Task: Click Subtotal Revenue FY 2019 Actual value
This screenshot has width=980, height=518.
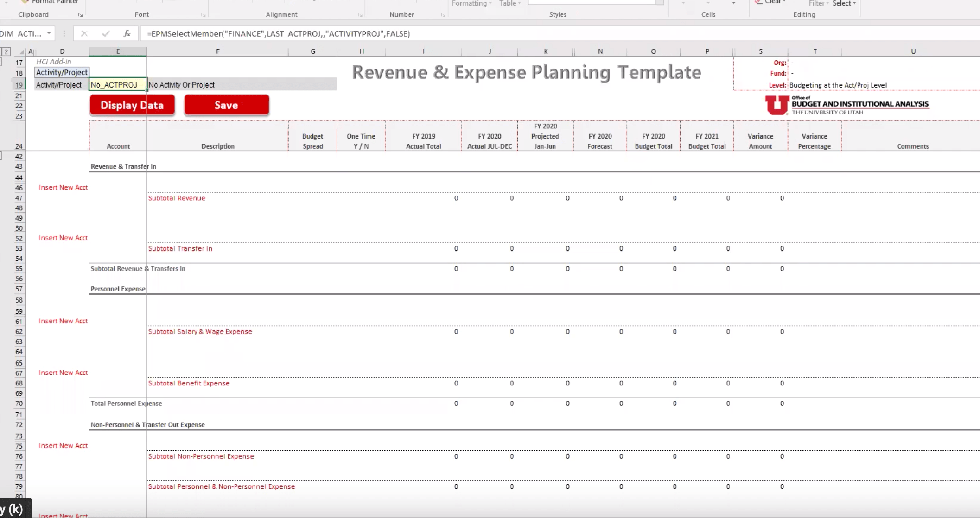Action: [x=456, y=198]
